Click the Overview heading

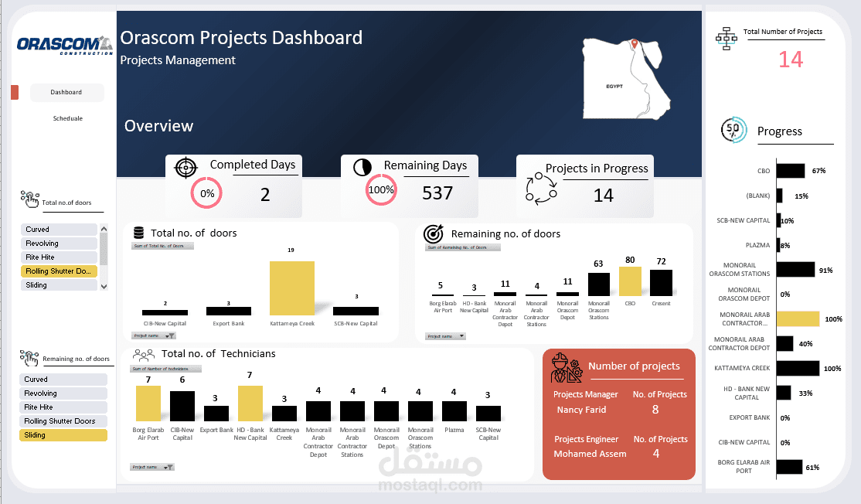click(158, 126)
